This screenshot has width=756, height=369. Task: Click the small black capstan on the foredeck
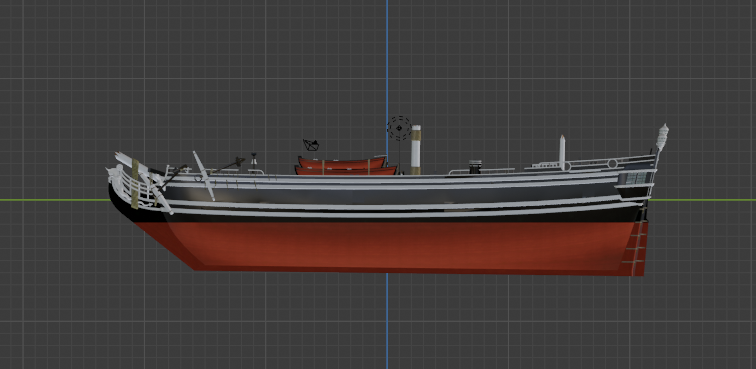254,162
